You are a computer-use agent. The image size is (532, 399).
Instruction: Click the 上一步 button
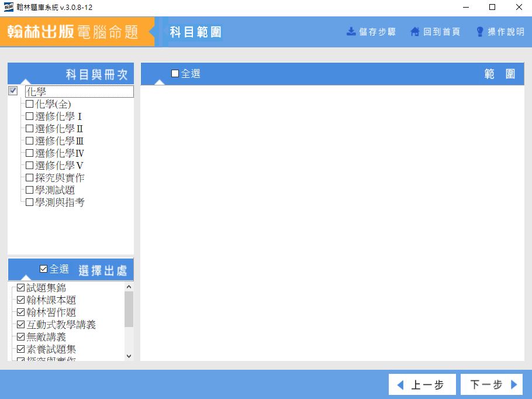click(422, 384)
